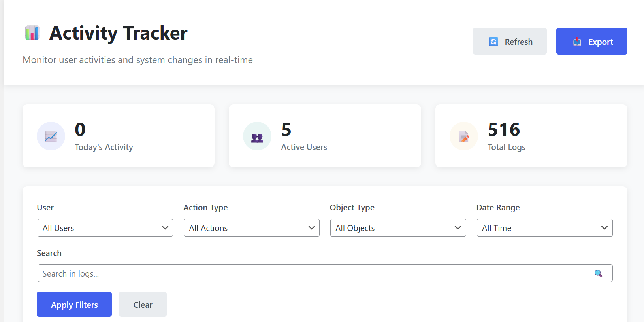Viewport: 644px width, 322px height.
Task: Click the Export button
Action: [x=591, y=41]
